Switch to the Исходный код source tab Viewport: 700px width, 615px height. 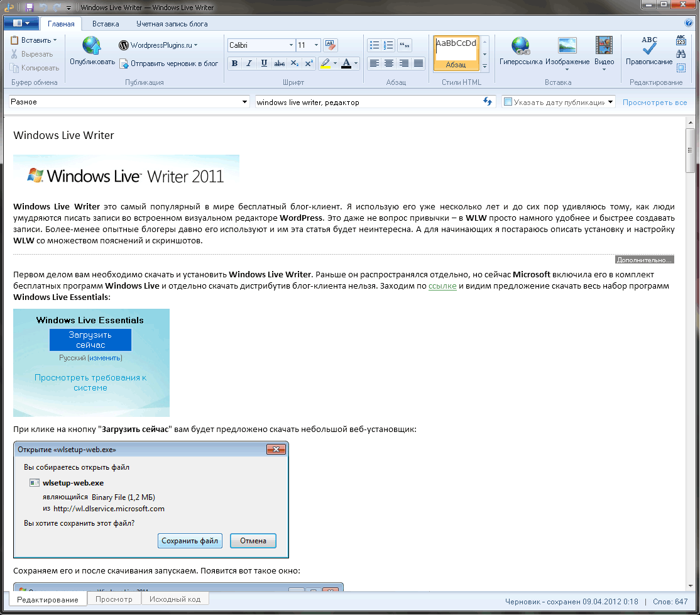click(x=175, y=599)
